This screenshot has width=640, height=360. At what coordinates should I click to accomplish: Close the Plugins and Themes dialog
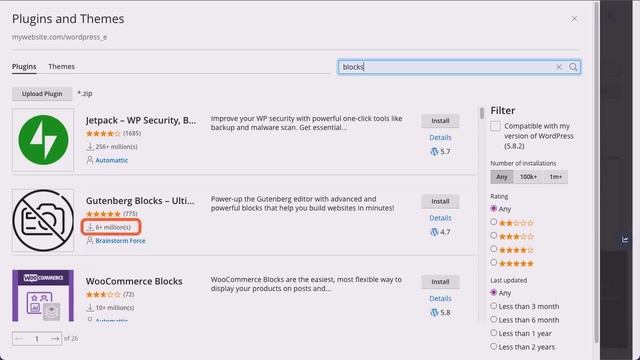tap(574, 19)
